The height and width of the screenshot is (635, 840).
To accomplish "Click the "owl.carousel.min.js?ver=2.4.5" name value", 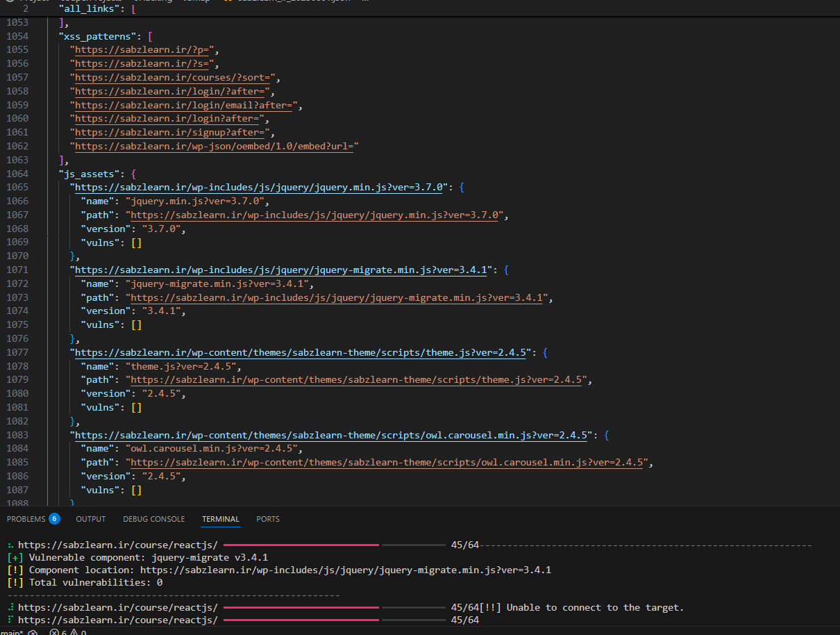I will (213, 450).
